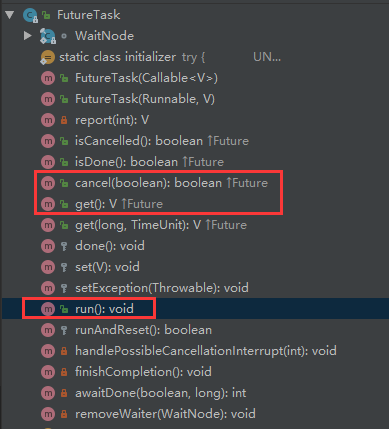Click the WaitNode static class icon
The width and height of the screenshot is (389, 429).
tap(48, 36)
